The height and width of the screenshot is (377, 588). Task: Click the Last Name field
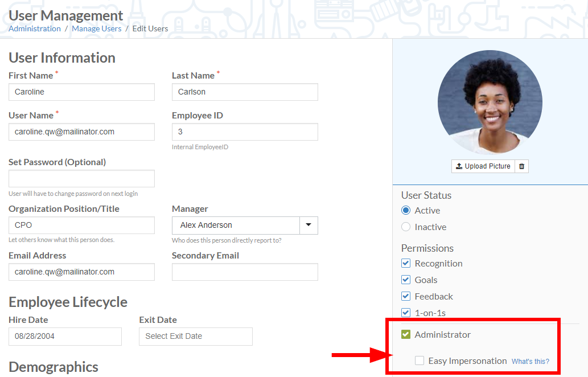[x=245, y=92]
